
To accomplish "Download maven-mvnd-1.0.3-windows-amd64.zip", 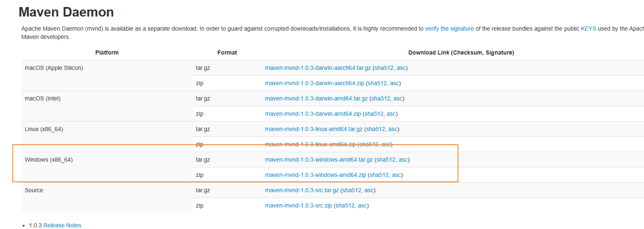I will pyautogui.click(x=315, y=175).
